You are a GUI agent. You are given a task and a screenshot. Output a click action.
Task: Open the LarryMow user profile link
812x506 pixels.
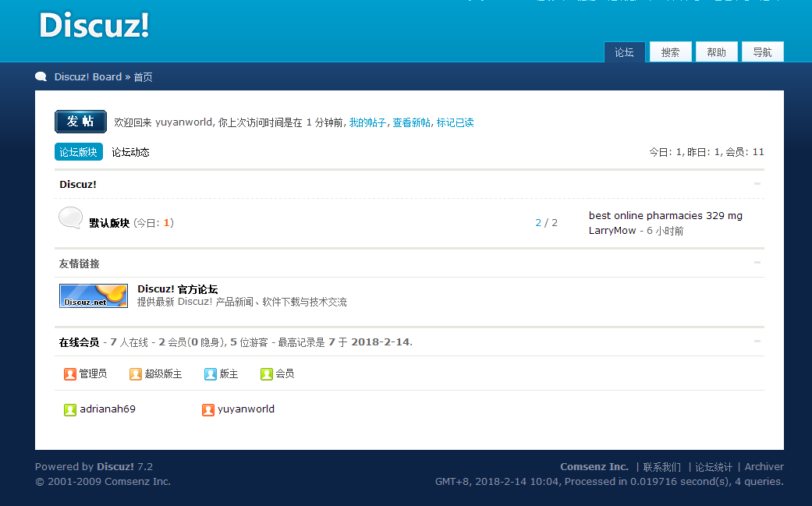click(x=612, y=231)
